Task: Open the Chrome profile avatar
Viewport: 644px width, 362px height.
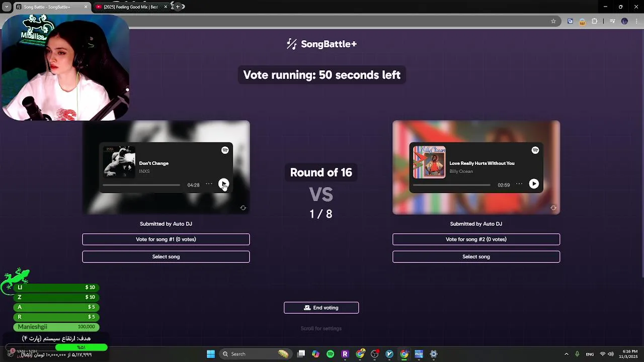Action: pos(624,21)
